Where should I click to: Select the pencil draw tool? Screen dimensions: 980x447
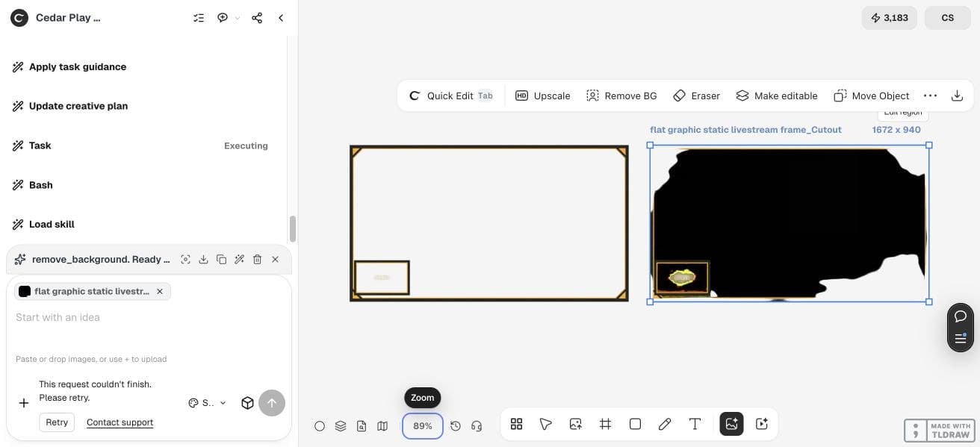click(x=665, y=424)
